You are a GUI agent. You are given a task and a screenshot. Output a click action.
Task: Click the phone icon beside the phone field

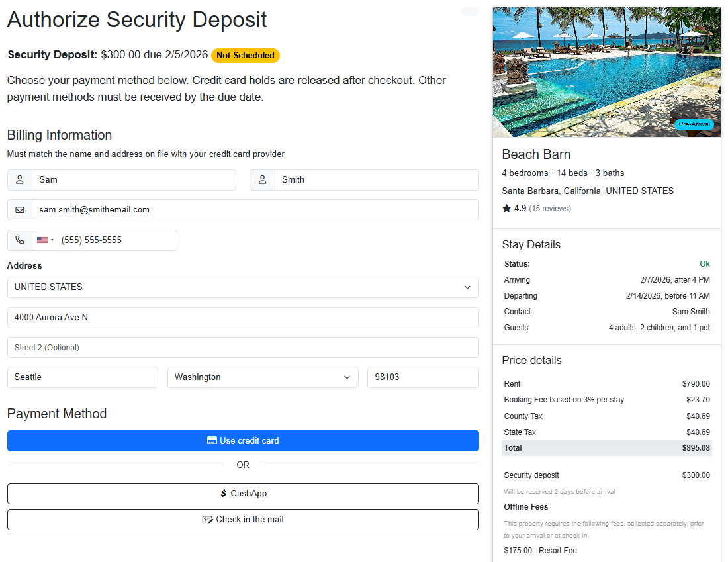(19, 240)
